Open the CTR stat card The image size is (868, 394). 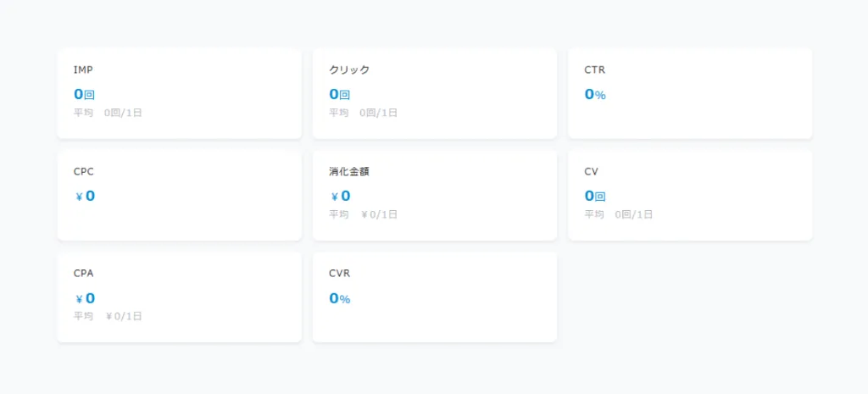(690, 93)
